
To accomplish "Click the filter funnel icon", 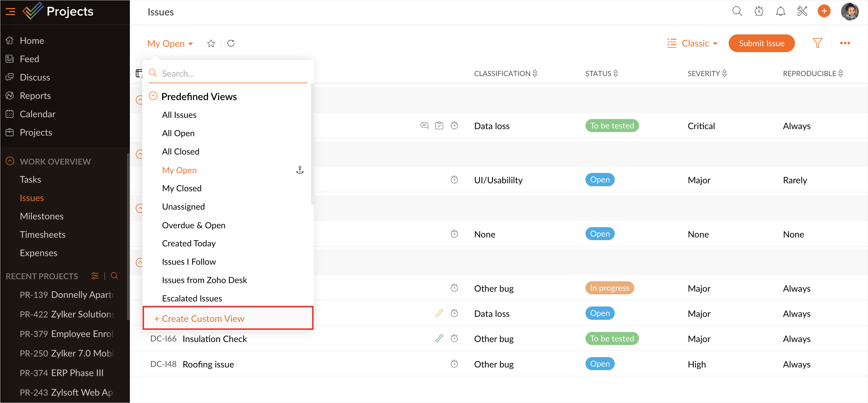I will pos(817,43).
